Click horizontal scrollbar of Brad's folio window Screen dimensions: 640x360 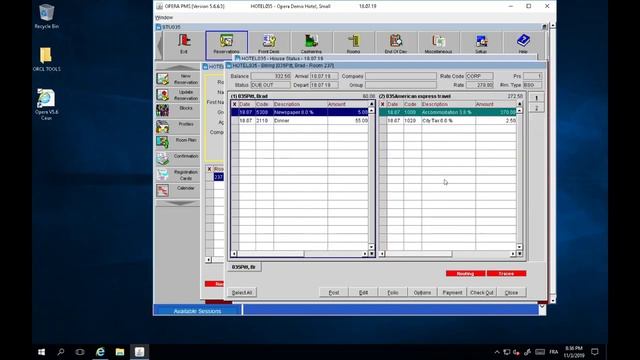point(299,254)
